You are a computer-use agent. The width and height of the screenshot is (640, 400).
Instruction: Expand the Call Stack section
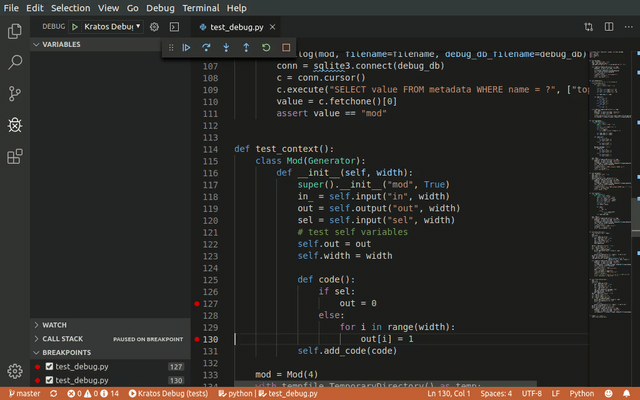62,339
